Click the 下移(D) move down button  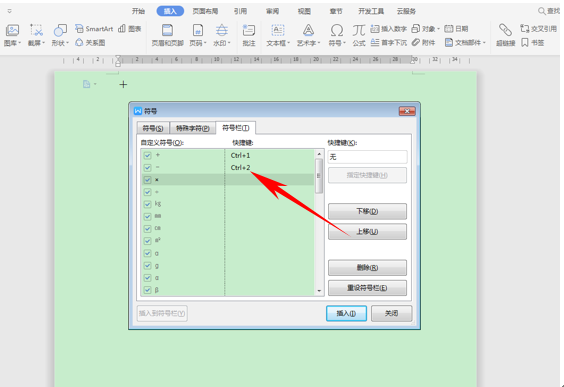click(x=367, y=211)
